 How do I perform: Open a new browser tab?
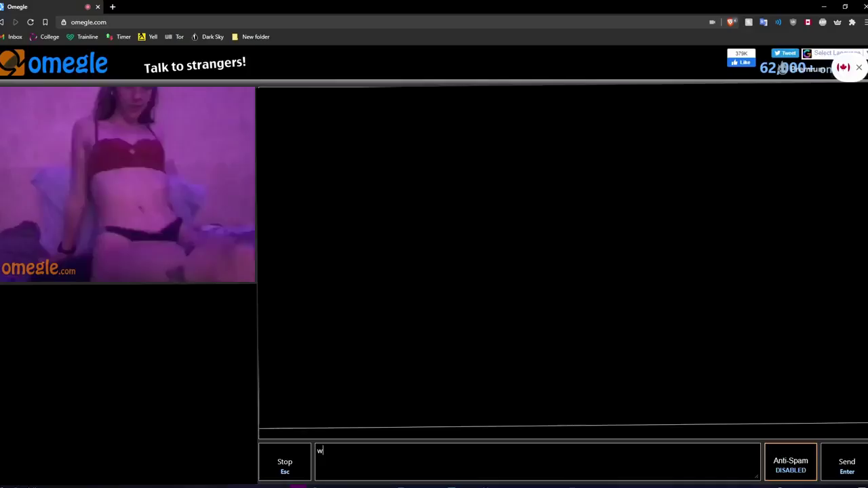click(x=113, y=7)
